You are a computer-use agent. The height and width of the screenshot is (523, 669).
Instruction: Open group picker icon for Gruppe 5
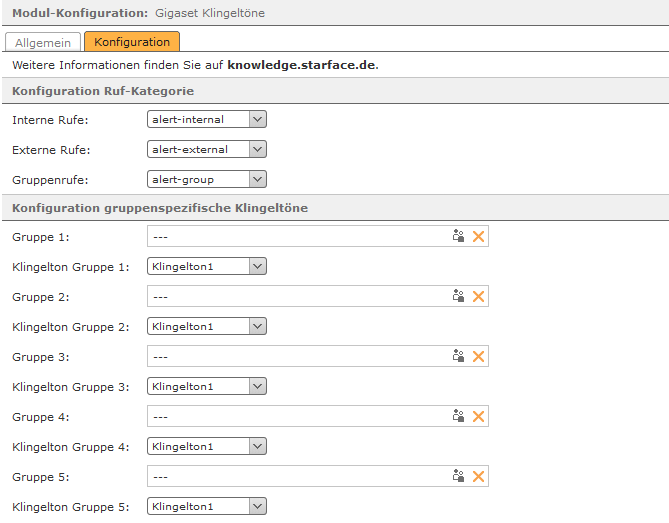(x=458, y=476)
